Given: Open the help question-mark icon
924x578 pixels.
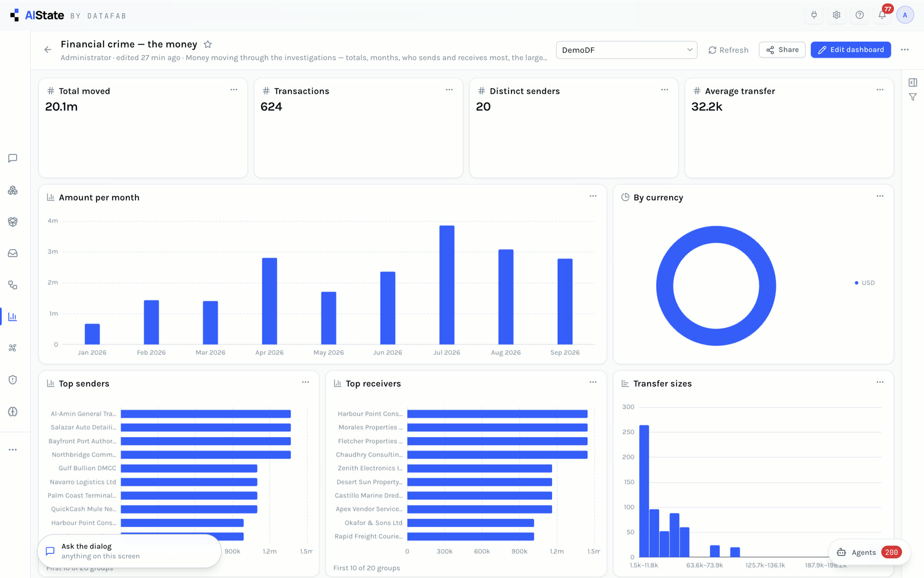Looking at the screenshot, I should click(859, 15).
